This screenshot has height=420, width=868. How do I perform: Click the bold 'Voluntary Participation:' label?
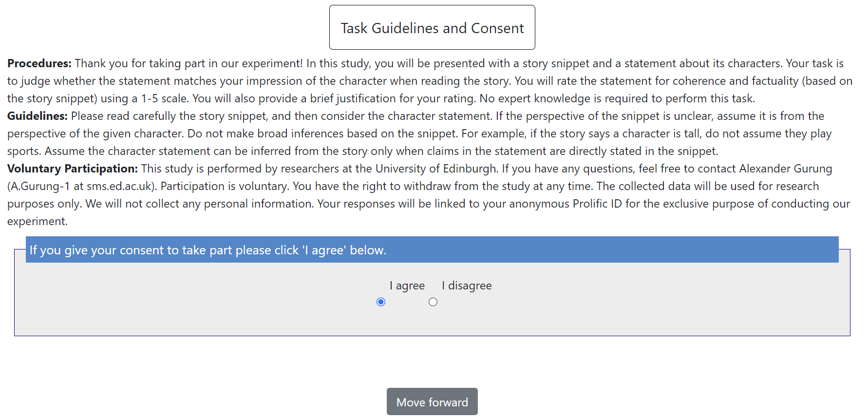pyautogui.click(x=73, y=169)
